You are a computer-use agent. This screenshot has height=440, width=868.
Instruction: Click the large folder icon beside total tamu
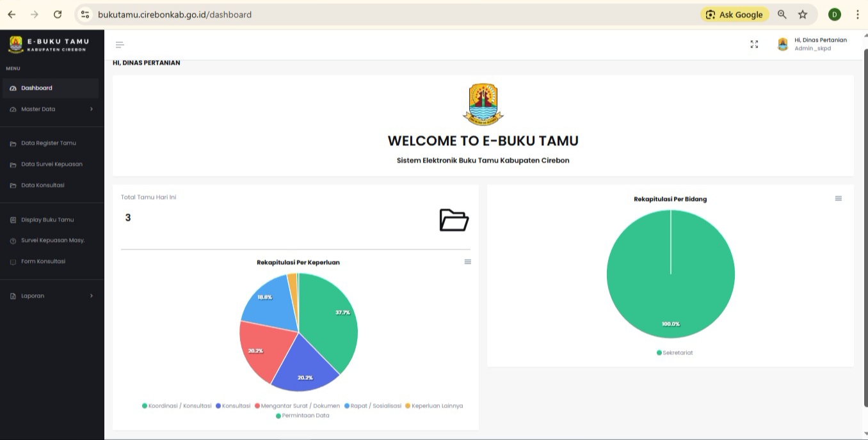coord(454,219)
